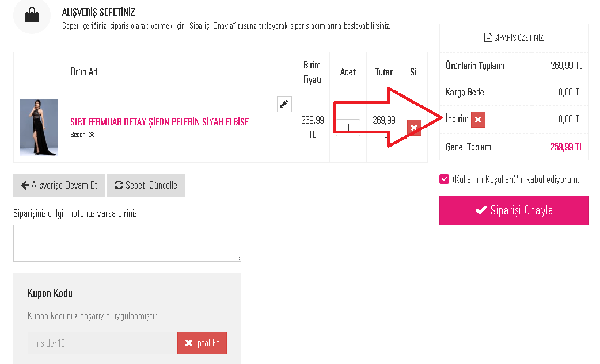Click the shopping bag cart icon
Screen dimensions: 600x364
[32, 15]
